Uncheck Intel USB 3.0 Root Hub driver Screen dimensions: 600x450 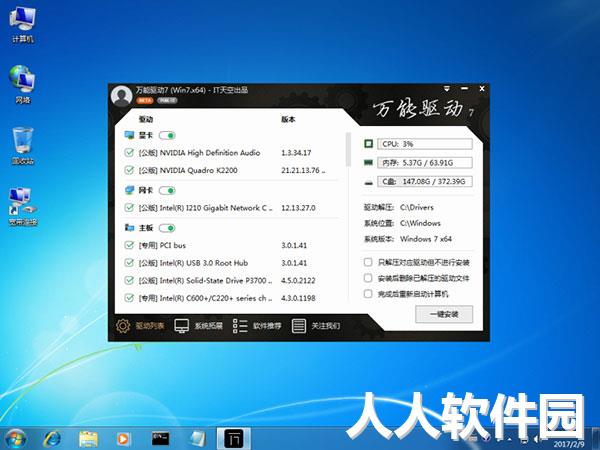coord(129,262)
